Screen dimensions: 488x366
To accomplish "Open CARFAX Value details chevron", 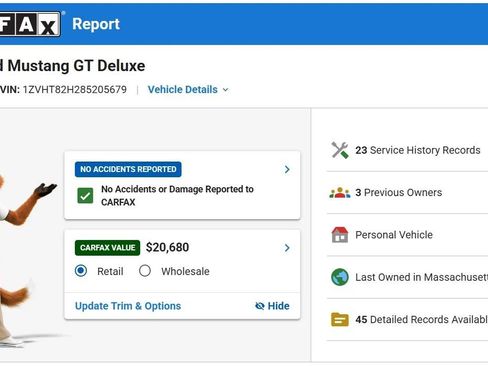I will click(287, 248).
